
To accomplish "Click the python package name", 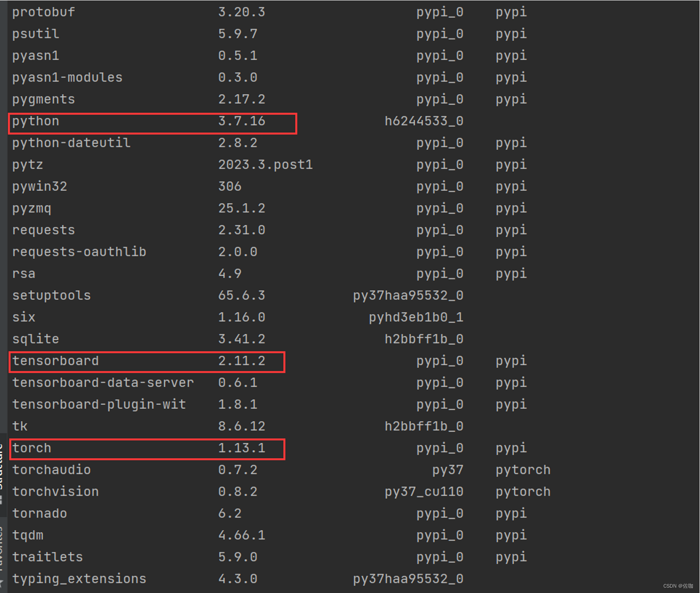I will pos(35,121).
